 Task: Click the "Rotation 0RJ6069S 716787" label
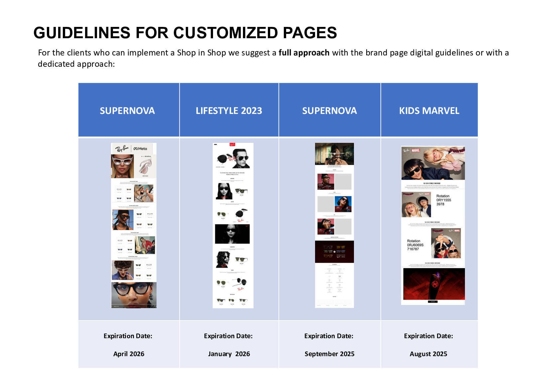415,245
